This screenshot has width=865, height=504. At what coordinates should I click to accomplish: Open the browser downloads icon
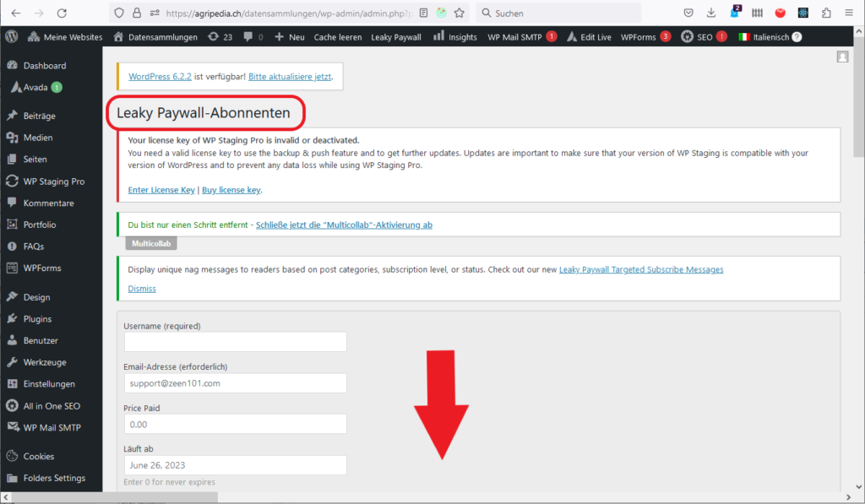711,14
